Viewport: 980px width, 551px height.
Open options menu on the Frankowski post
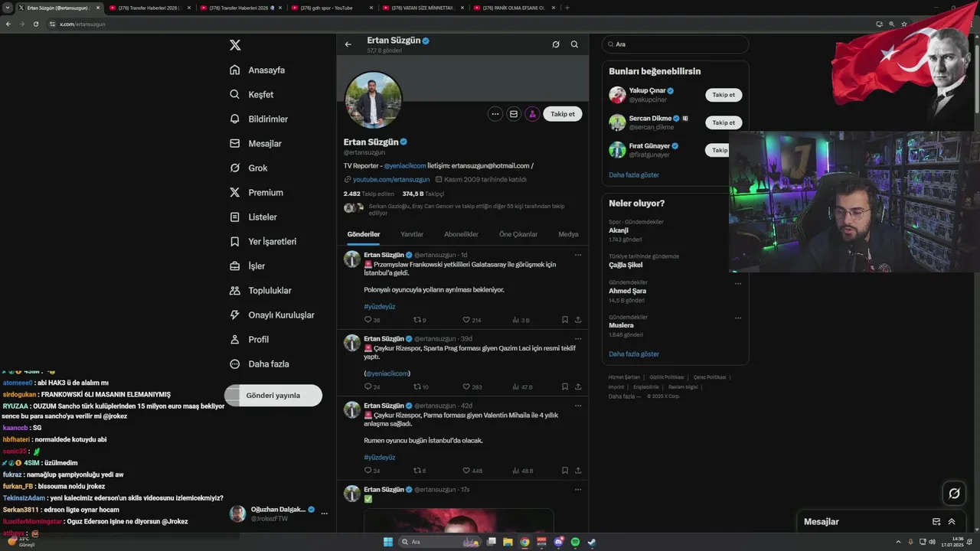(x=578, y=255)
